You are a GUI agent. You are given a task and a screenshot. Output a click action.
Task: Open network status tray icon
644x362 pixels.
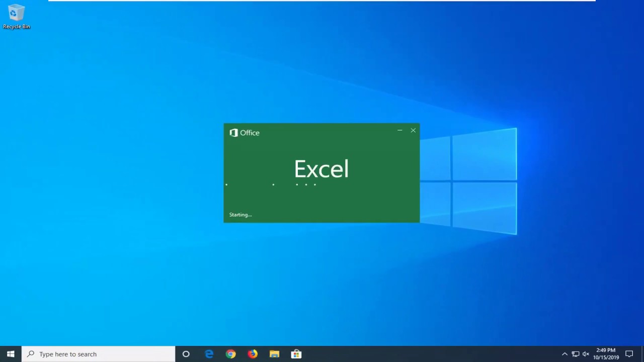click(x=576, y=354)
